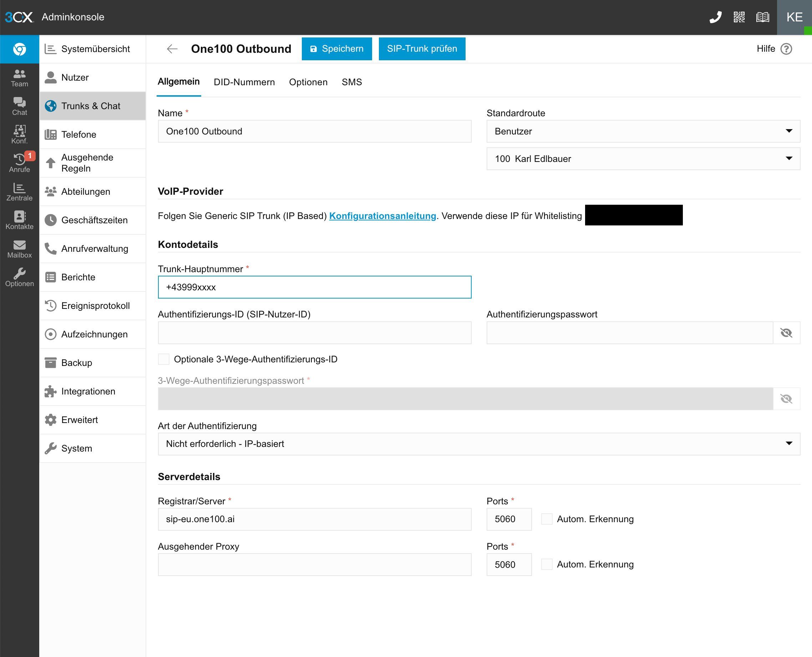Switch to the DID-Nummern tab
812x657 pixels.
pos(244,82)
